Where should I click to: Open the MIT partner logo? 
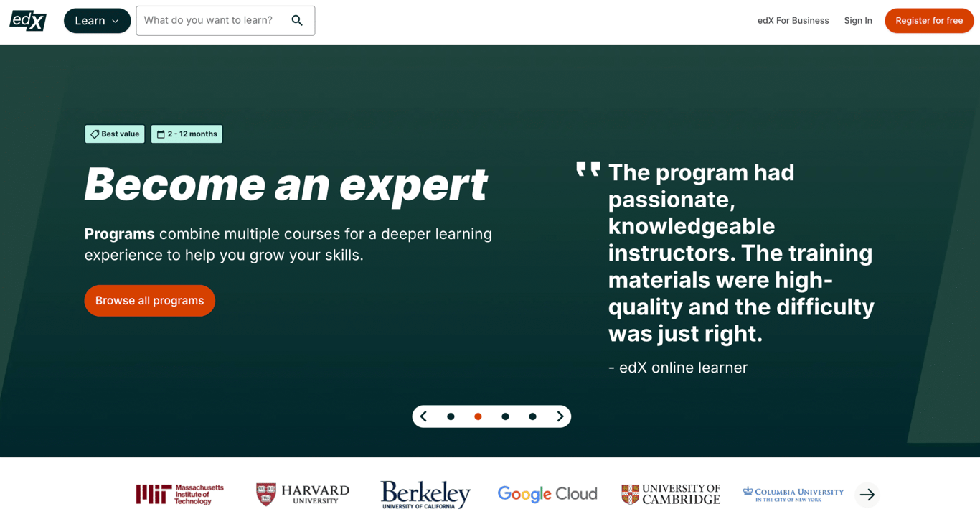point(180,494)
